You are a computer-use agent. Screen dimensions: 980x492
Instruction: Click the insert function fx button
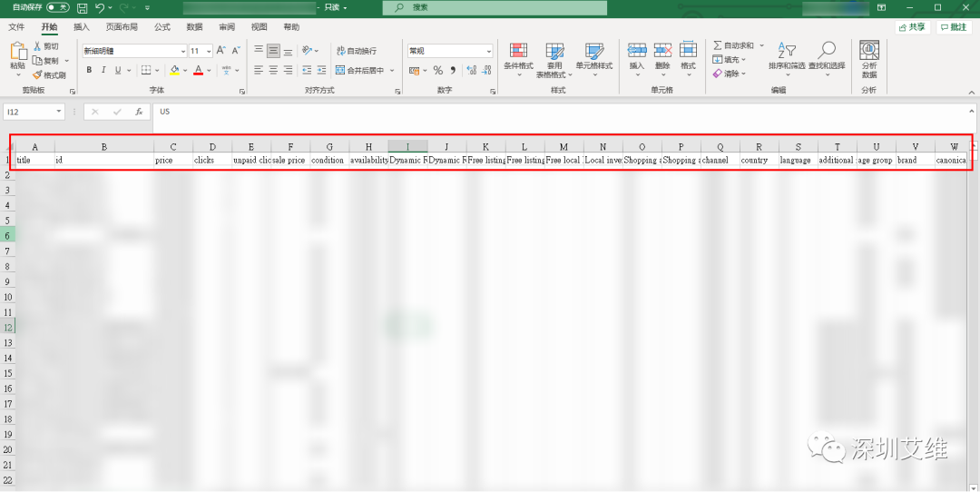139,112
